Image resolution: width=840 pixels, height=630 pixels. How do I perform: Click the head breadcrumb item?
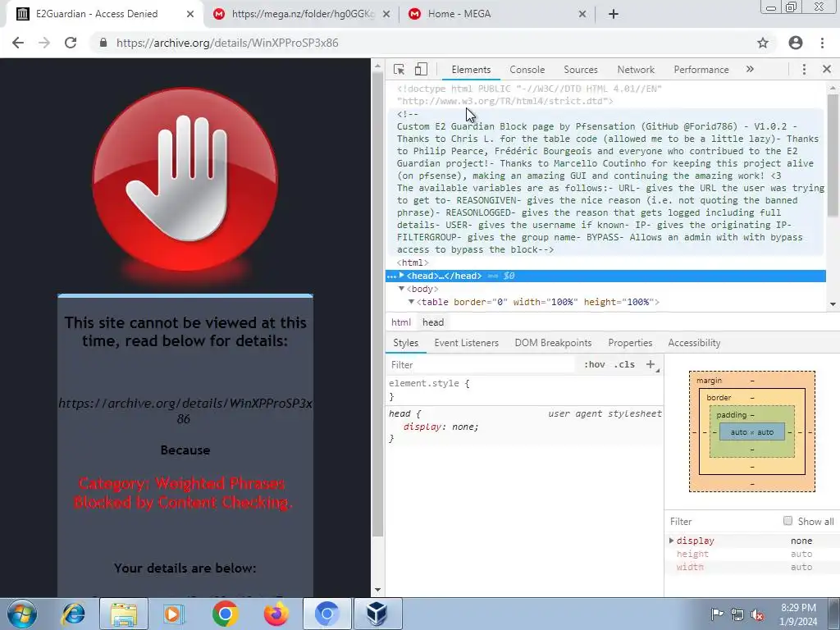[x=433, y=322]
